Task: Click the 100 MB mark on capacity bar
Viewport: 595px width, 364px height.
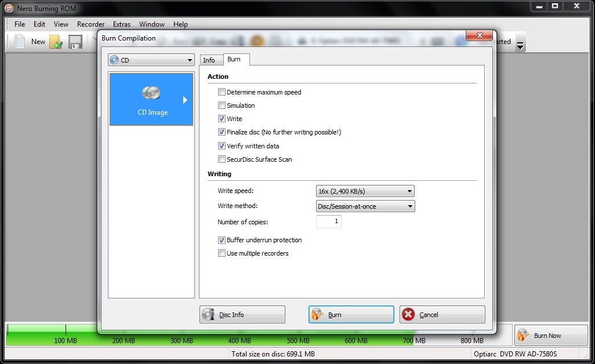Action: click(x=66, y=340)
